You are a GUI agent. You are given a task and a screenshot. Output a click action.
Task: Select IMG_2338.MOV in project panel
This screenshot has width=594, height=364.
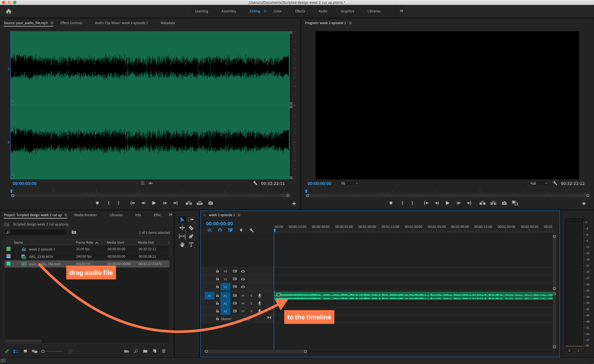pos(41,257)
